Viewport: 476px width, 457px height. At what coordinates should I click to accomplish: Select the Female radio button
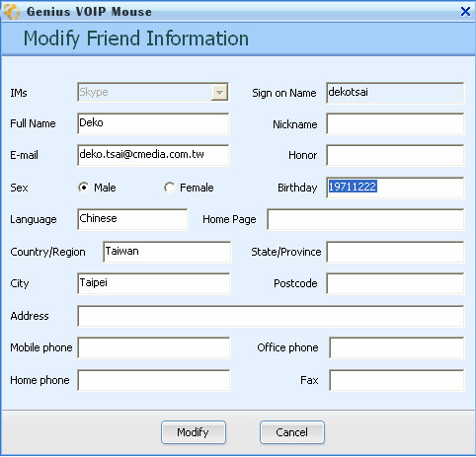click(x=169, y=188)
